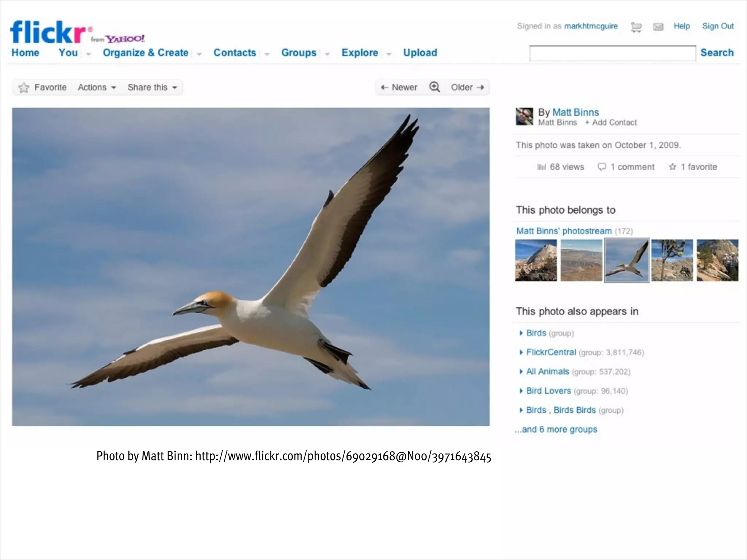Open the shopping cart icon
This screenshot has height=560, width=747.
pyautogui.click(x=636, y=27)
